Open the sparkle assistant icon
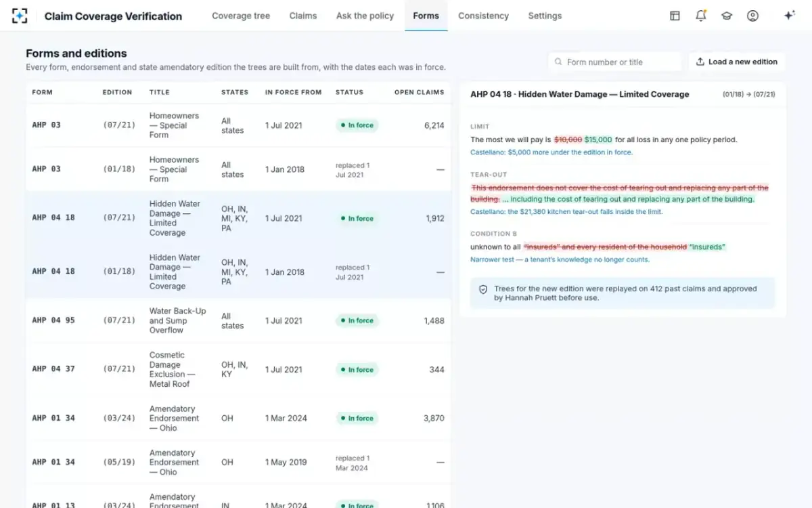This screenshot has width=812, height=508. [x=789, y=16]
